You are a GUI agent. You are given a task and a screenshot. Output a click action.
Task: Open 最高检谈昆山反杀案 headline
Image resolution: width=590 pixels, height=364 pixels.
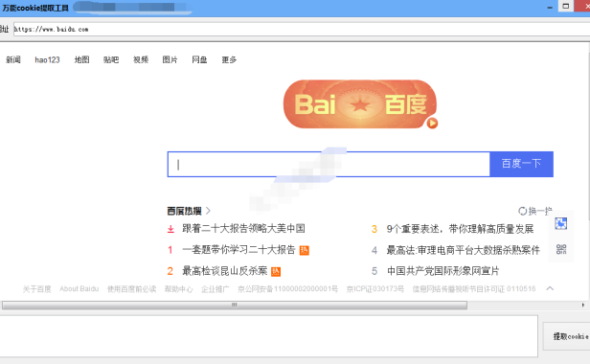pos(225,271)
